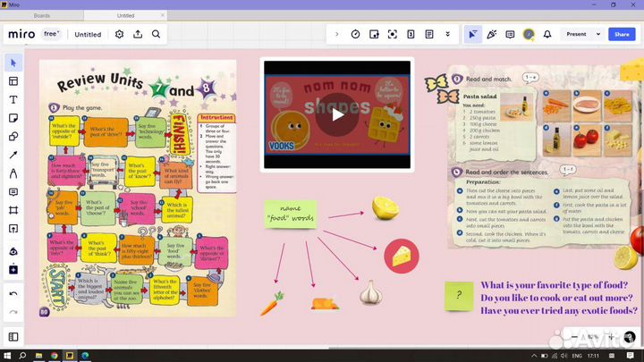Select the Shapes tool
Viewport: 644px width, 362px height.
coord(13,137)
